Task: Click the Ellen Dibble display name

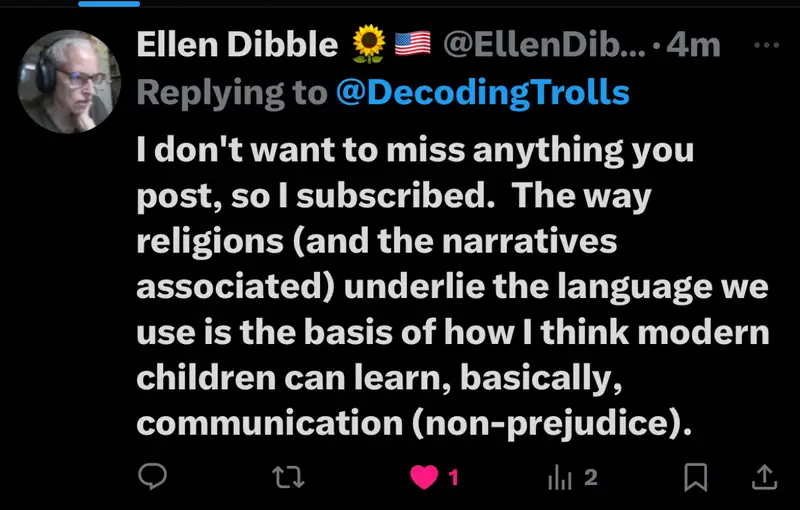Action: pyautogui.click(x=237, y=45)
